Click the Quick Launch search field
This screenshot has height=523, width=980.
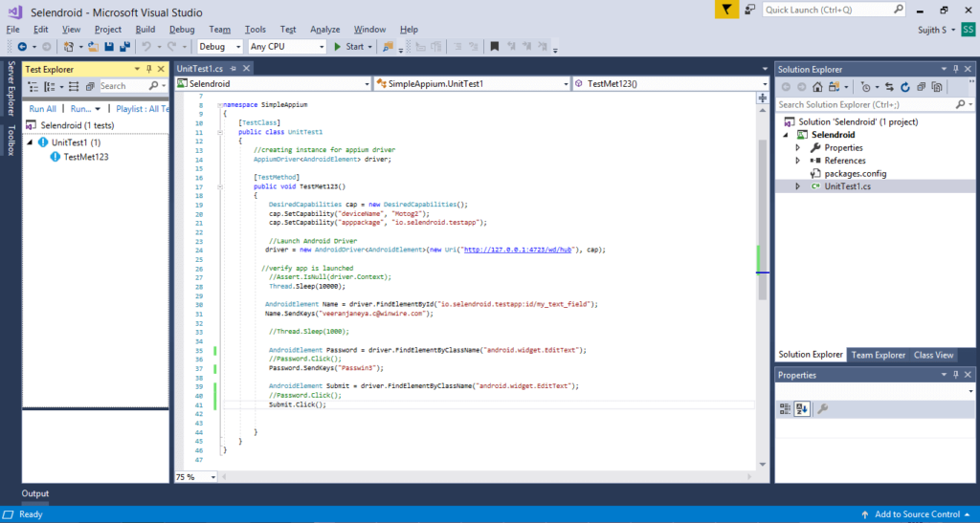coord(834,10)
